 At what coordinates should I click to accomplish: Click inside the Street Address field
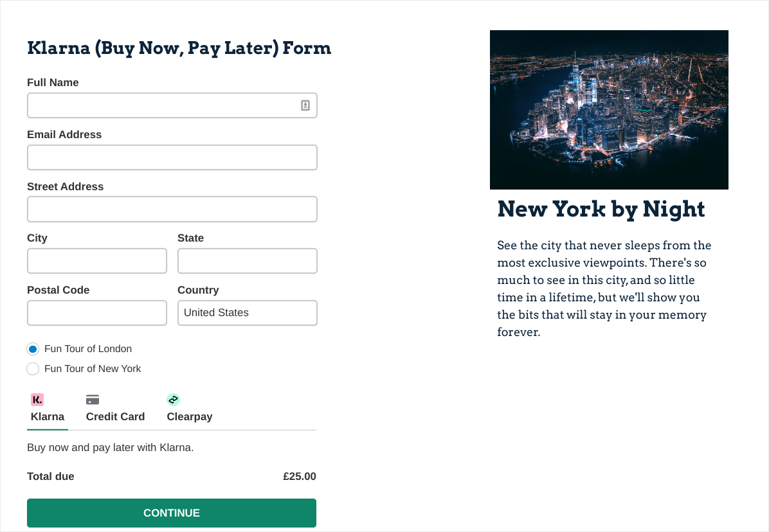172,209
